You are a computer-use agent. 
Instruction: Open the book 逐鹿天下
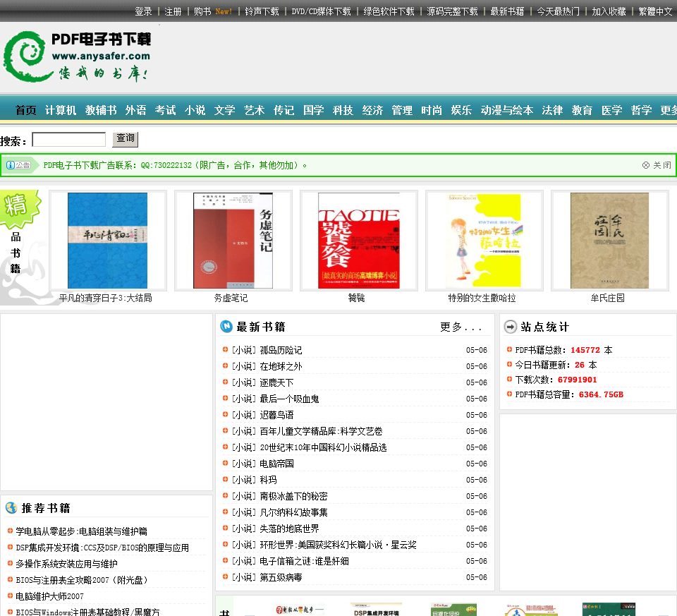tap(276, 382)
